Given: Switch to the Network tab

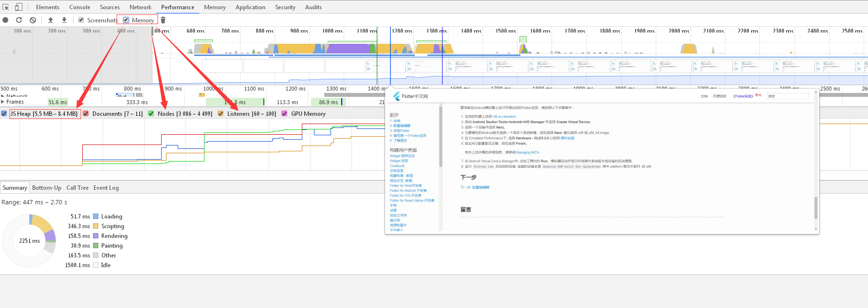Looking at the screenshot, I should pyautogui.click(x=140, y=7).
